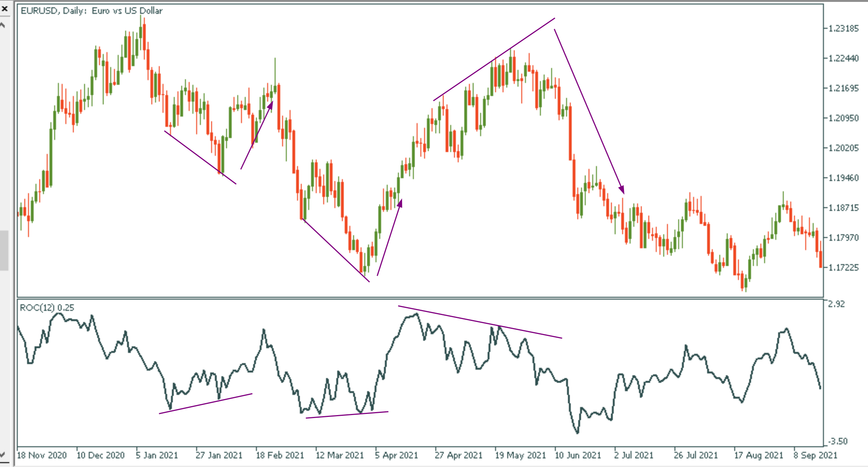Click the 1.20950 price level label
The width and height of the screenshot is (868, 467).
click(844, 118)
